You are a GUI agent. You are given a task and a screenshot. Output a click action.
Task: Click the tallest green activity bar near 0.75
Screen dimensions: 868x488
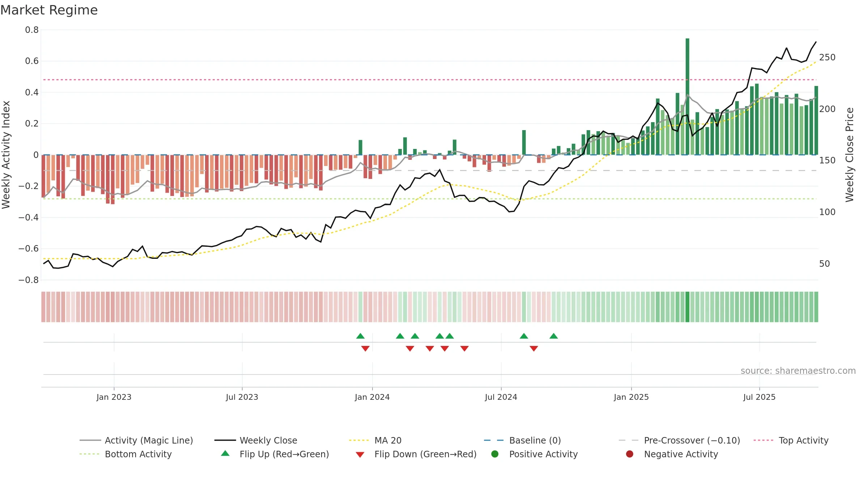(x=687, y=97)
